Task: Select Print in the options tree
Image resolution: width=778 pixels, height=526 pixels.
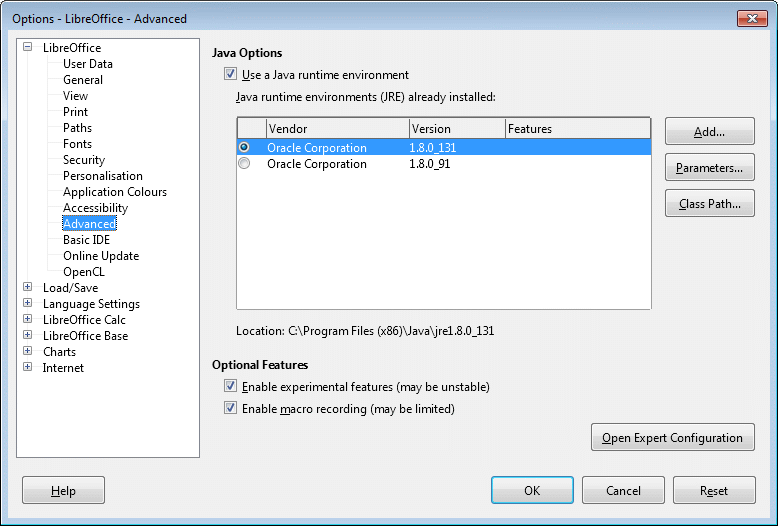Action: tap(75, 112)
